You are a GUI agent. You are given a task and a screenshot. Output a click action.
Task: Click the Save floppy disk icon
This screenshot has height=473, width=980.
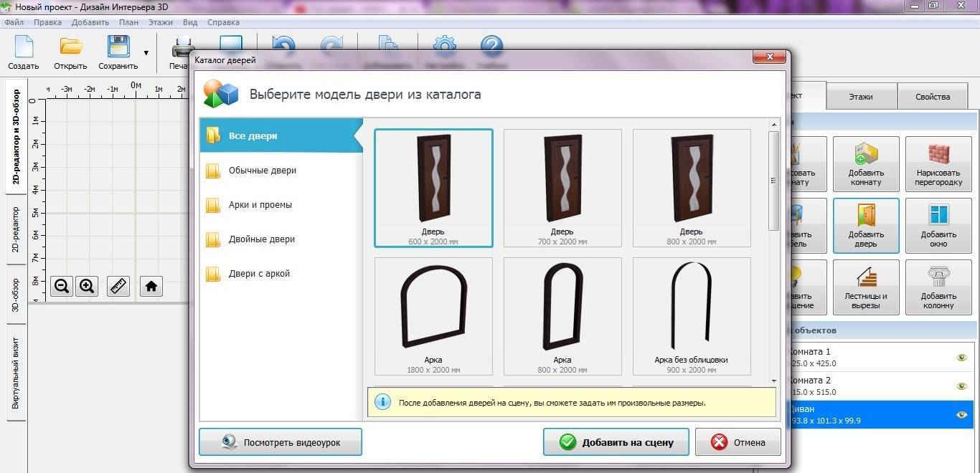tap(118, 48)
